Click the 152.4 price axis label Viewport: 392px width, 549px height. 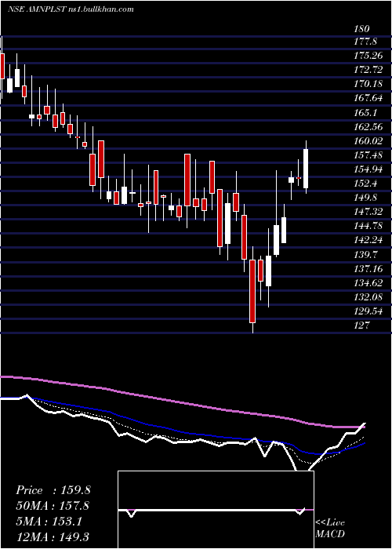coord(365,184)
